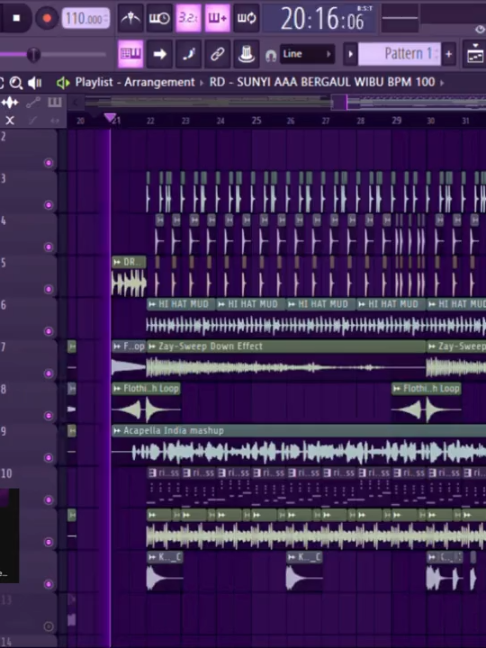486x648 pixels.
Task: Open the view icon right of plus button
Action: [x=474, y=54]
